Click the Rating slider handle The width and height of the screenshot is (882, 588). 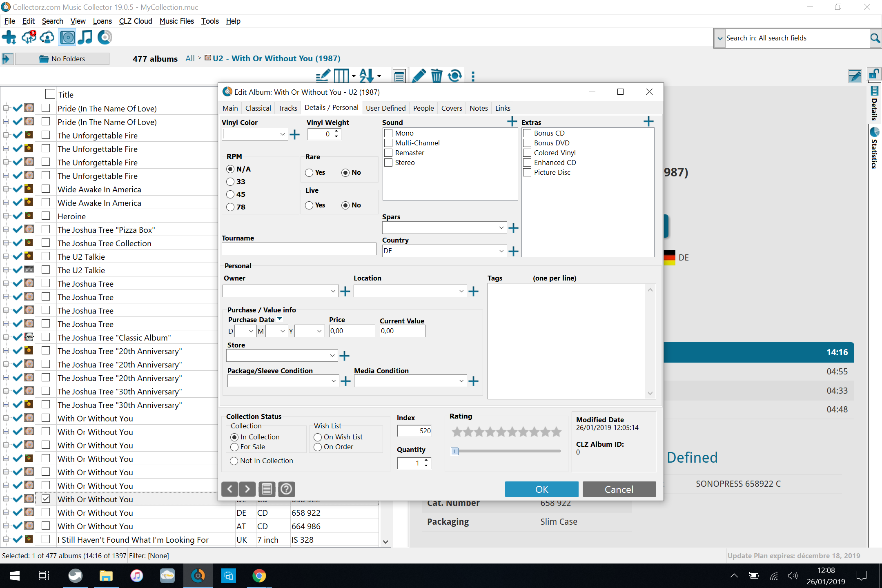pos(454,451)
